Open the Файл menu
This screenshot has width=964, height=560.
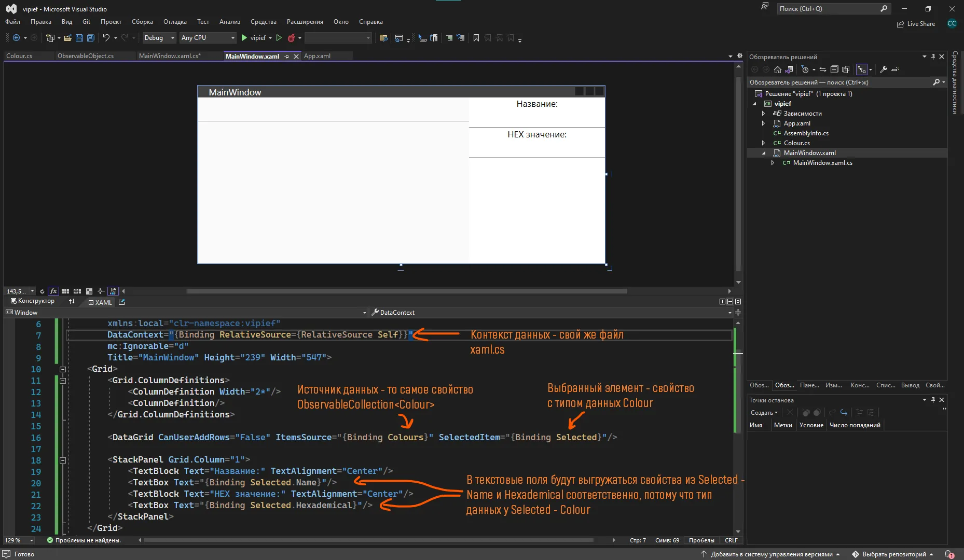tap(12, 22)
